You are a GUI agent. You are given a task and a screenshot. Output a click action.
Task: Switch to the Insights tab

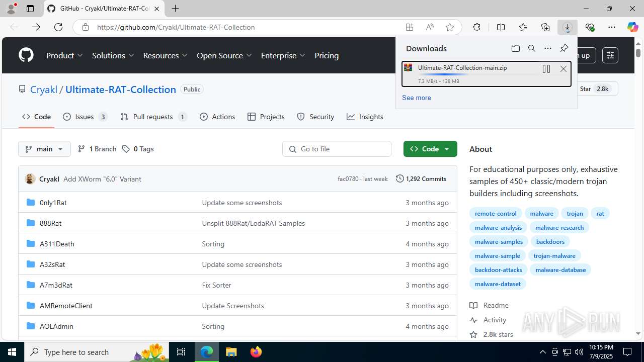365,117
